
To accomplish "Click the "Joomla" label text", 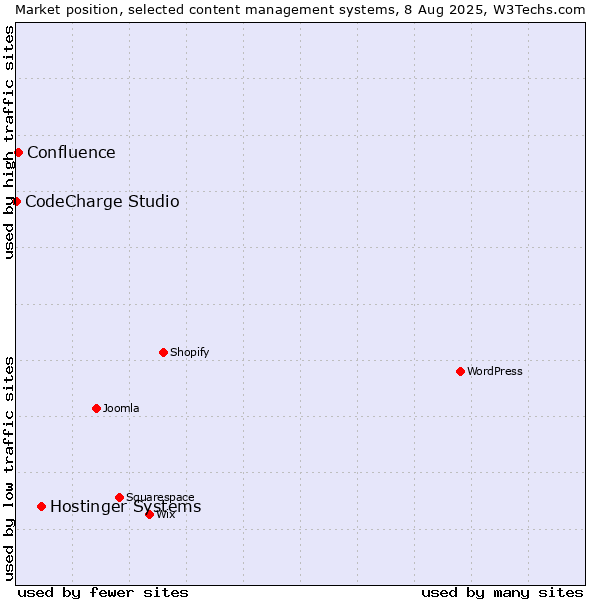I will [121, 409].
